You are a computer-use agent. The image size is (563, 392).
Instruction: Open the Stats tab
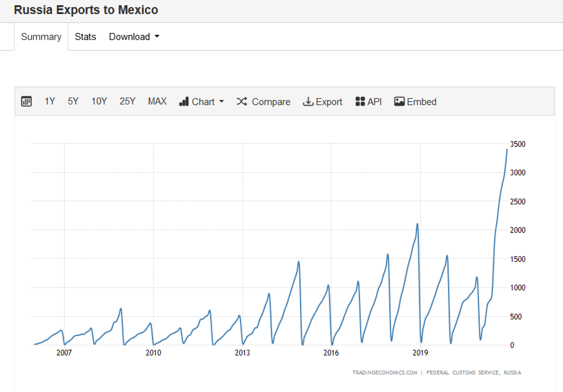click(85, 37)
